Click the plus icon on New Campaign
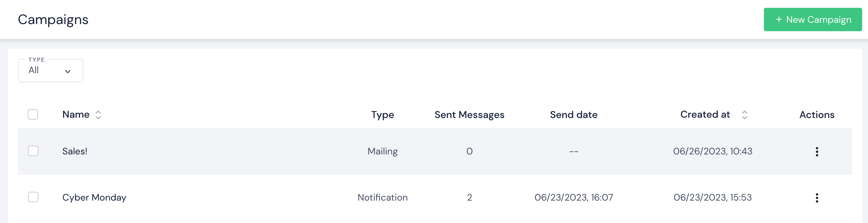Screen dimensions: 868x223 tap(779, 20)
